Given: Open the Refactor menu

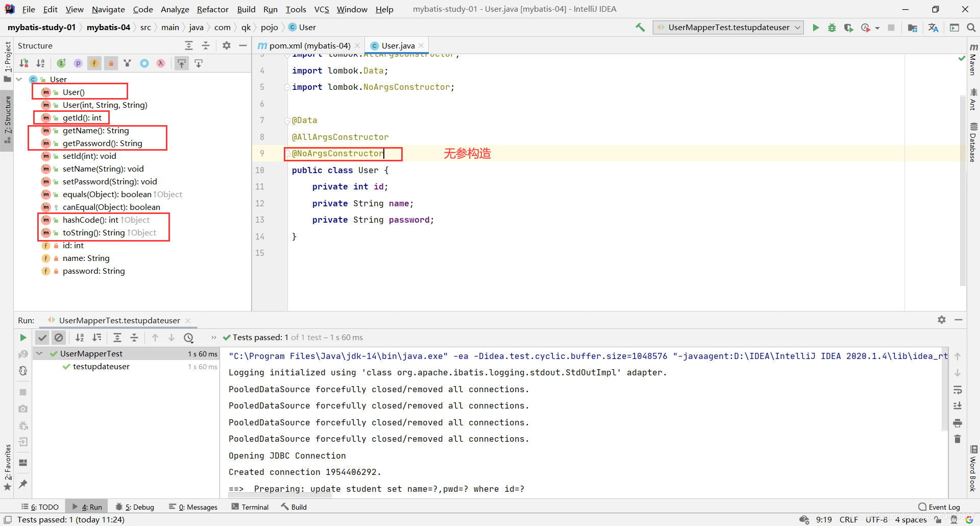Looking at the screenshot, I should tap(212, 9).
